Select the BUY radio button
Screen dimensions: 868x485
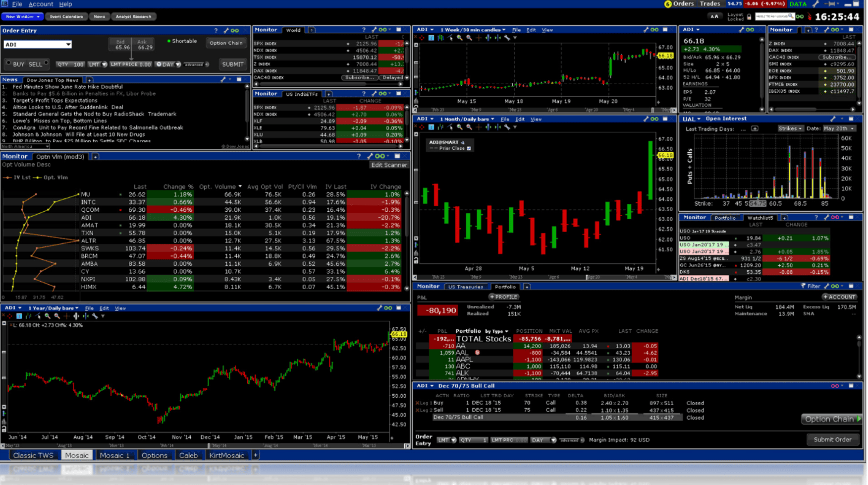[8, 63]
